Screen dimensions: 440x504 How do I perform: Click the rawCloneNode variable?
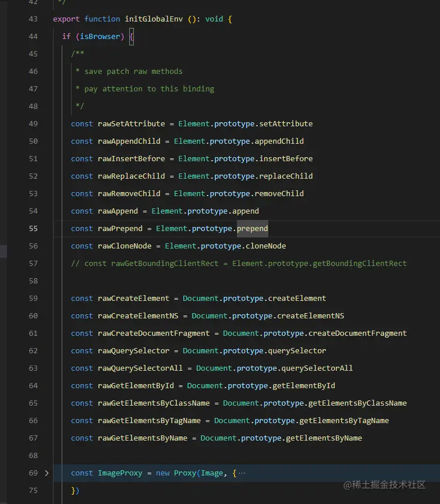[125, 246]
